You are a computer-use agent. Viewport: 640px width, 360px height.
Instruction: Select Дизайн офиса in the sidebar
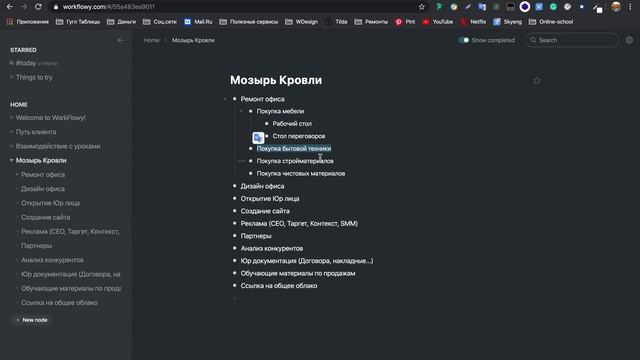(43, 189)
